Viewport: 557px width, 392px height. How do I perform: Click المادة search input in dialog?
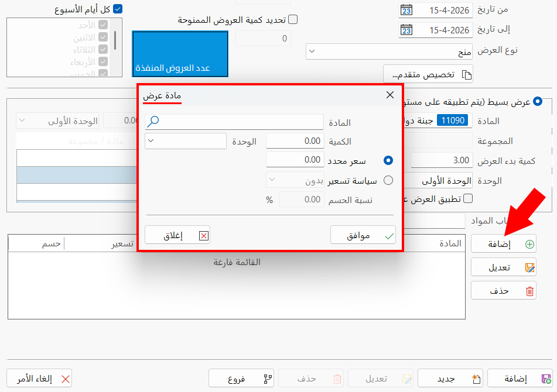[x=234, y=122]
